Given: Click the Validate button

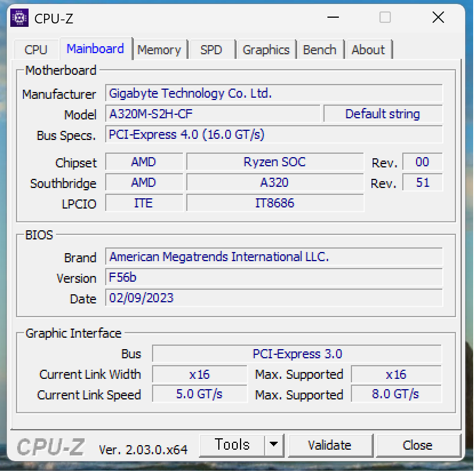Looking at the screenshot, I should click(x=330, y=445).
